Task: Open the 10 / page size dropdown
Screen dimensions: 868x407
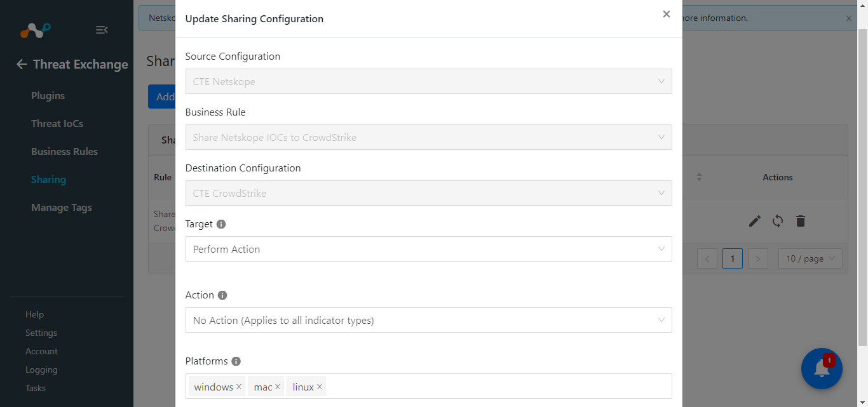Action: pyautogui.click(x=811, y=258)
